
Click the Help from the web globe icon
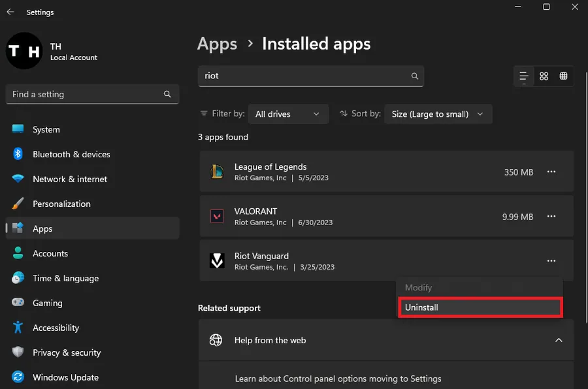tap(216, 340)
